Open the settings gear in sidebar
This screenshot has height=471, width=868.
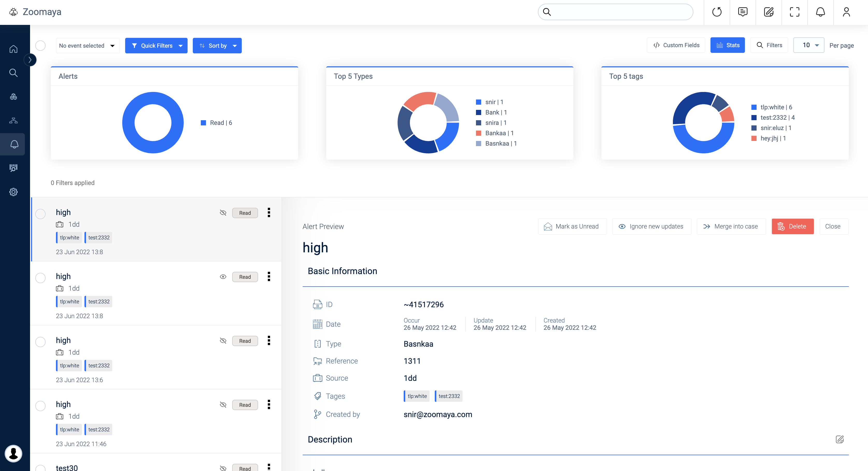(13, 192)
